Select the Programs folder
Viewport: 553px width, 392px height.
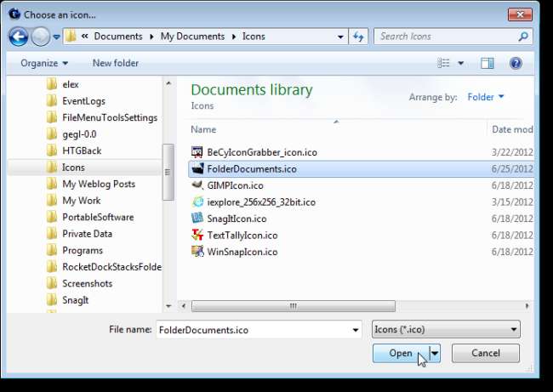(x=83, y=250)
